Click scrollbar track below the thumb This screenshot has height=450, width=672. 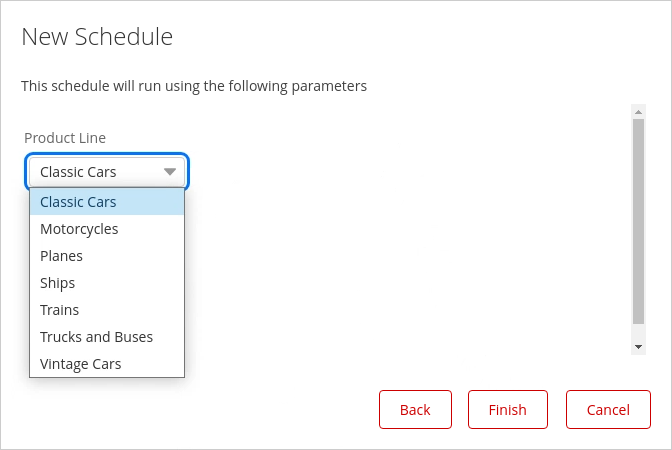(x=638, y=332)
